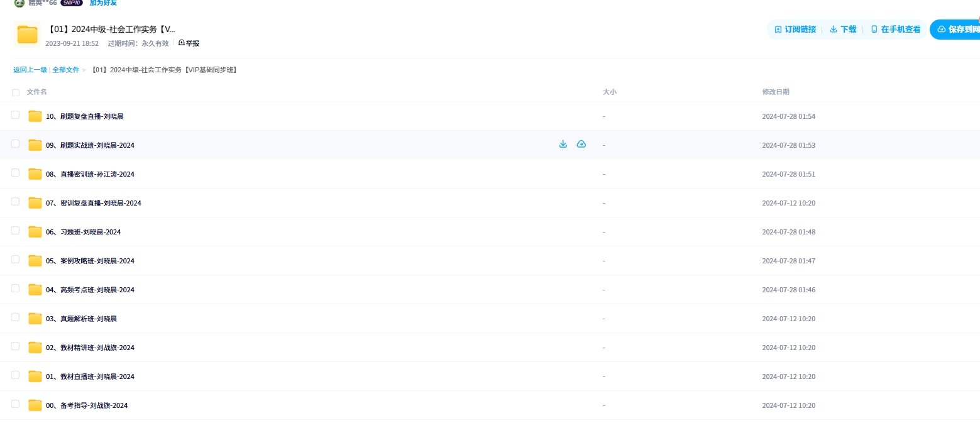The width and height of the screenshot is (980, 423).
Task: Check the box for 07、密训复盘直播-刘晓晨-2024
Action: pos(16,202)
